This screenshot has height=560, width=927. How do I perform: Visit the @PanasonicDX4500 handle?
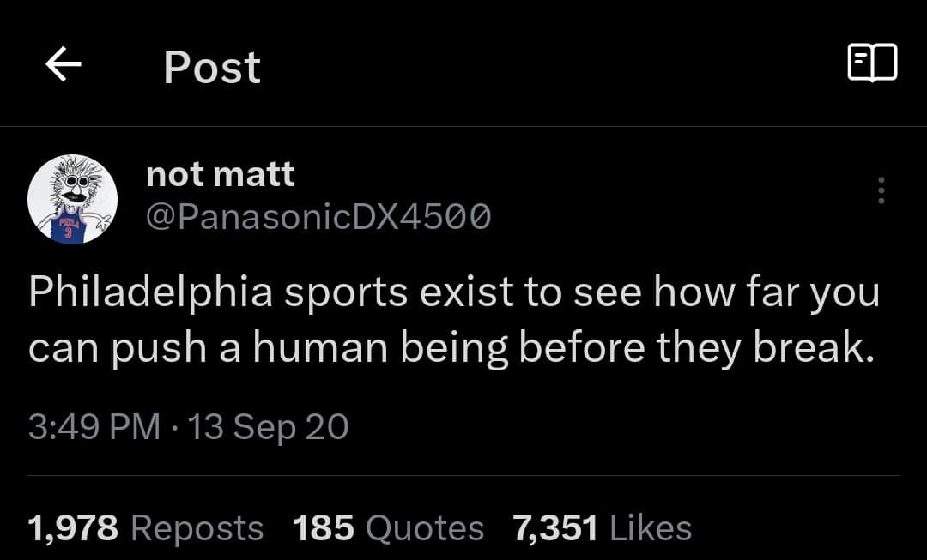coord(319,218)
